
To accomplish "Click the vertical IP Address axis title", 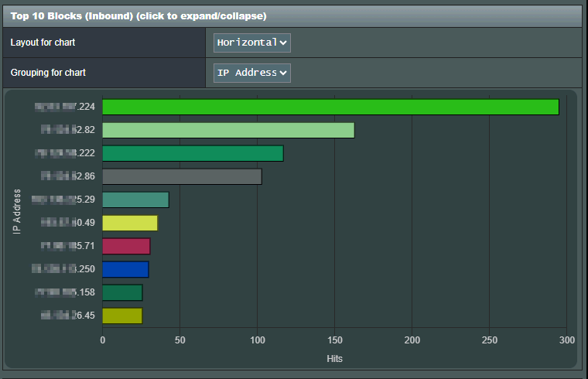I will coord(18,211).
